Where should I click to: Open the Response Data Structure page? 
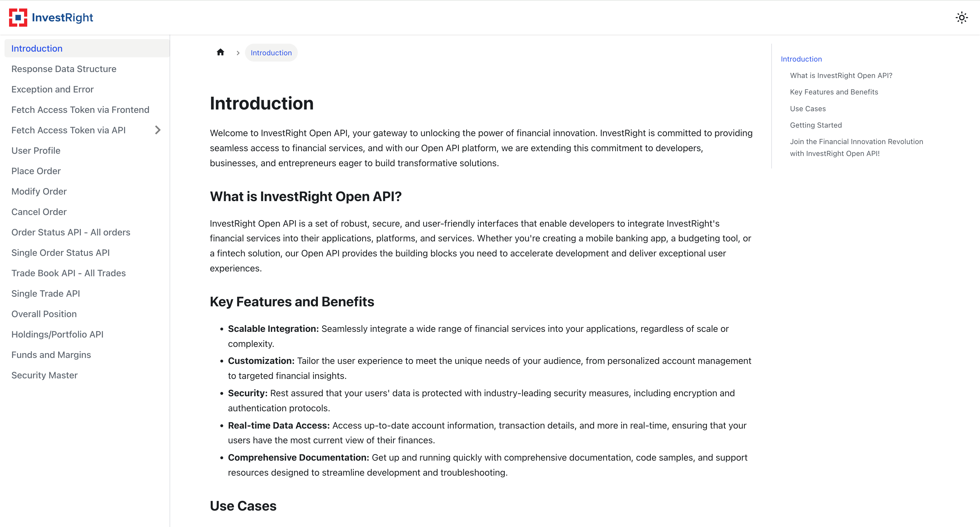tap(64, 69)
